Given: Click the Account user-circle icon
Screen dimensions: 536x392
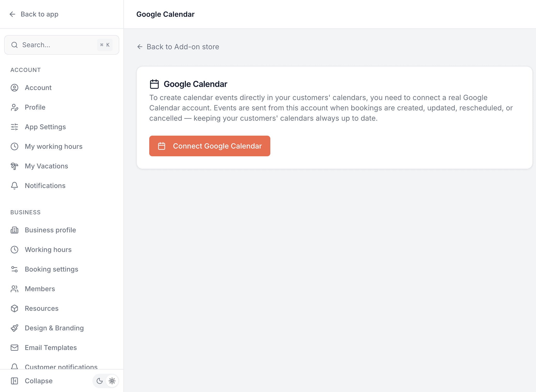Looking at the screenshot, I should 14,88.
